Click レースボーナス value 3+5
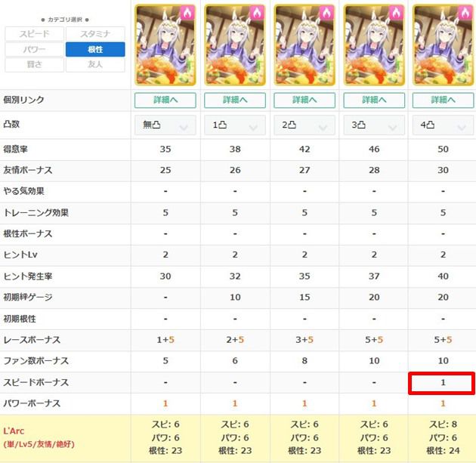This screenshot has height=463, width=476. pyautogui.click(x=304, y=340)
